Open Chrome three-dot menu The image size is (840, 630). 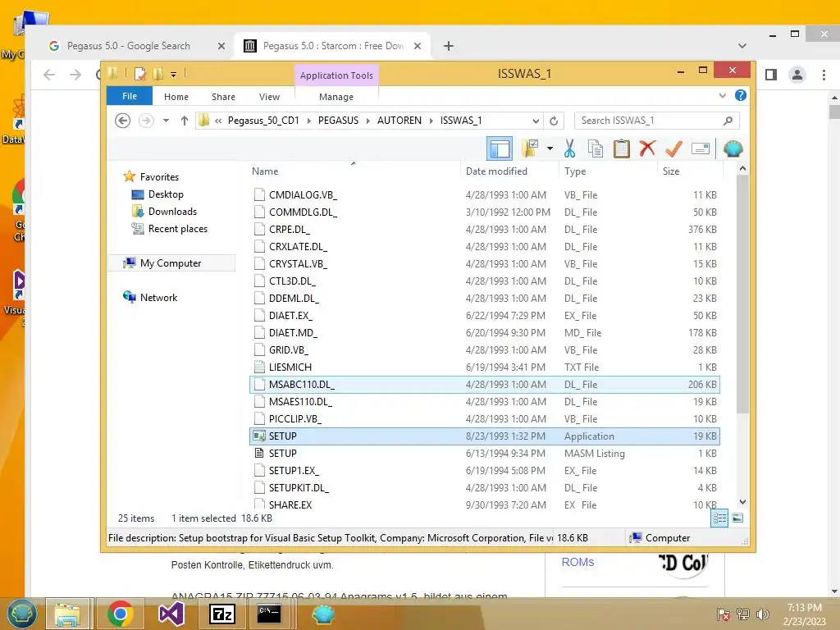coord(824,75)
